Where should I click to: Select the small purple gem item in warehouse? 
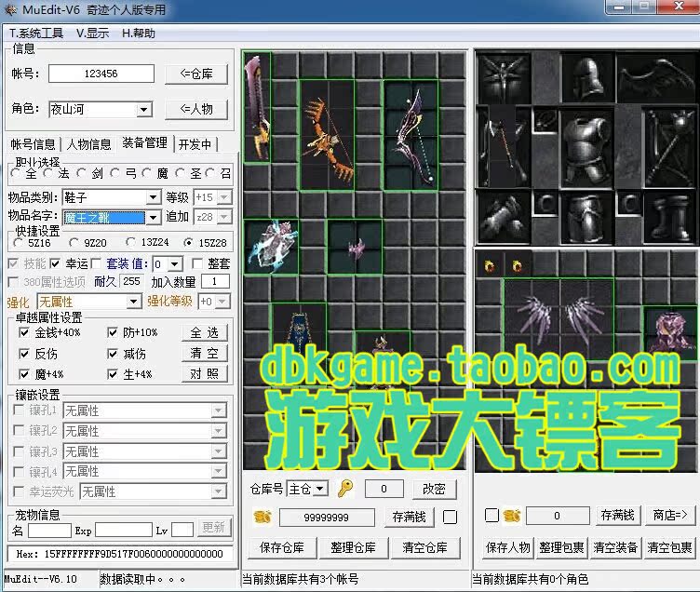[x=355, y=247]
